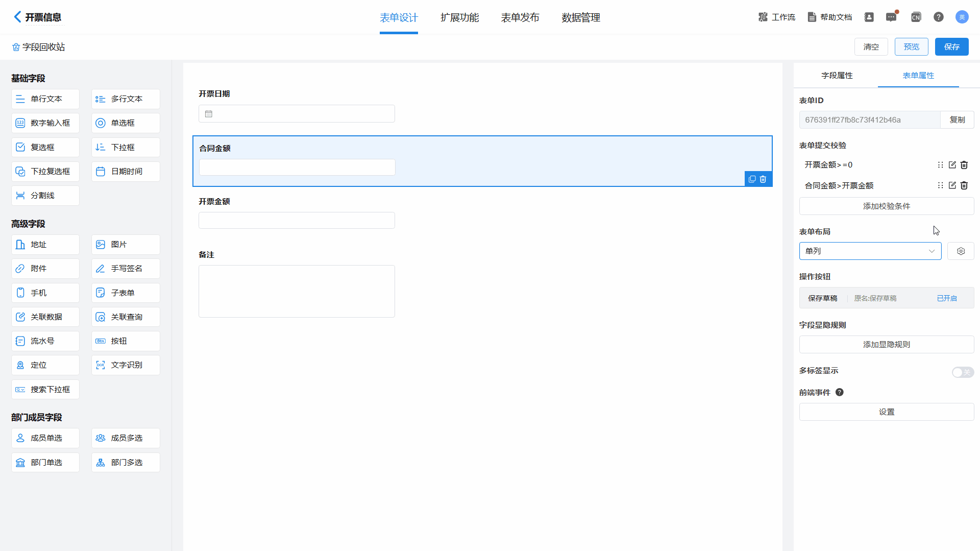Toggle 保存草稿 已开启 status
This screenshot has width=980, height=551.
[947, 298]
